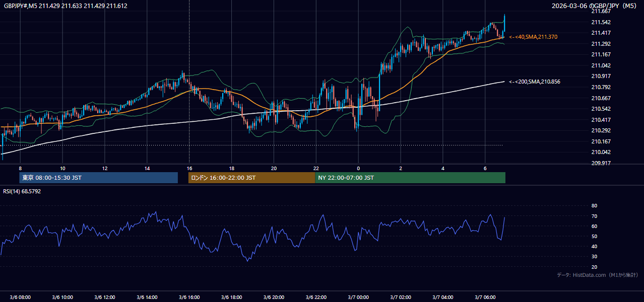The height and width of the screenshot is (302, 644).
Task: Click the bottom time label 3/7 06:00
Action: pos(485,297)
